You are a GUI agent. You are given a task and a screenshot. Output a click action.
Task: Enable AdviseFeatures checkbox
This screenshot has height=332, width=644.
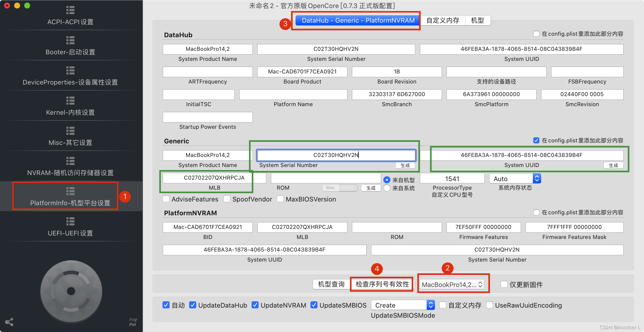[x=166, y=199]
